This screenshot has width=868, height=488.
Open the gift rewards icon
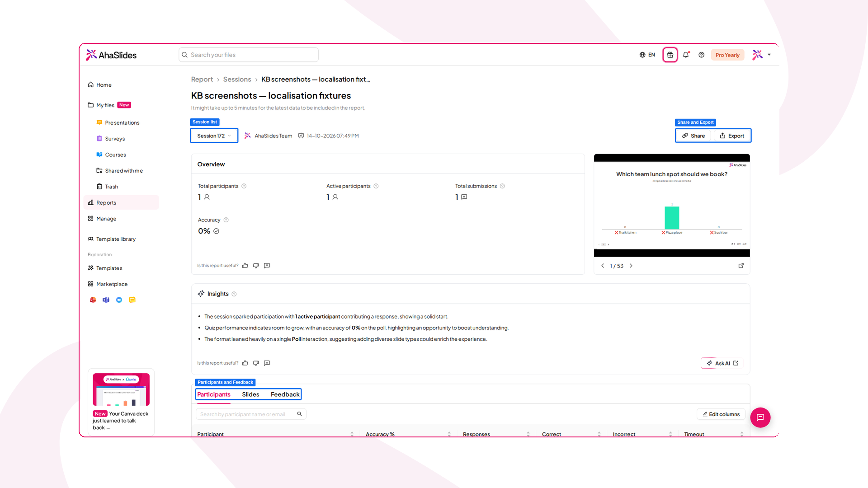[x=670, y=55]
